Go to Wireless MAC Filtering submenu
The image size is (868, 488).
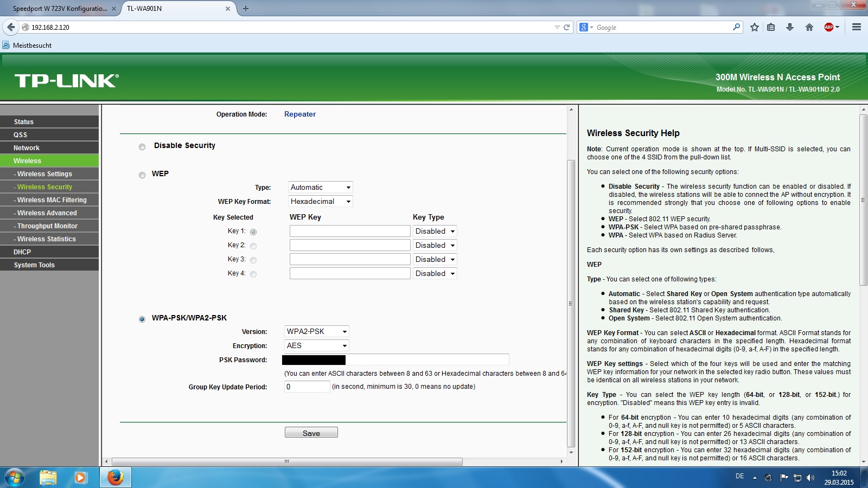tap(49, 200)
